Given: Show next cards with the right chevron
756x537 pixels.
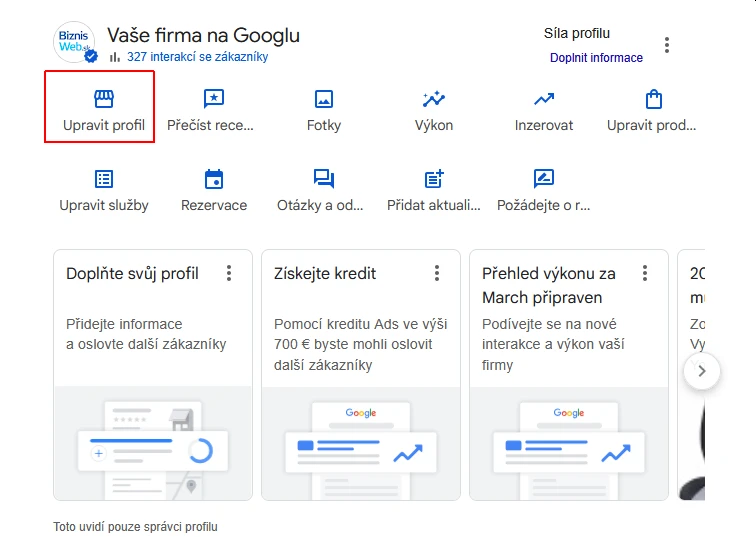Looking at the screenshot, I should [702, 371].
